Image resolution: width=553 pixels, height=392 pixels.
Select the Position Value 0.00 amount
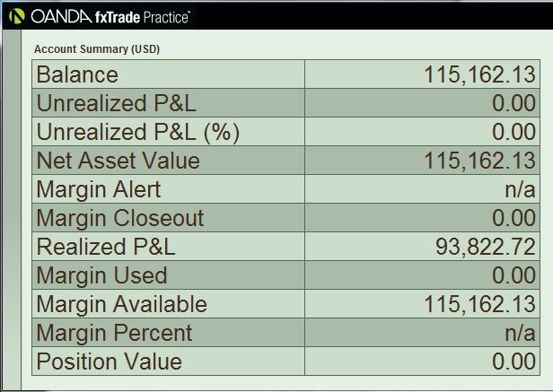pos(513,362)
